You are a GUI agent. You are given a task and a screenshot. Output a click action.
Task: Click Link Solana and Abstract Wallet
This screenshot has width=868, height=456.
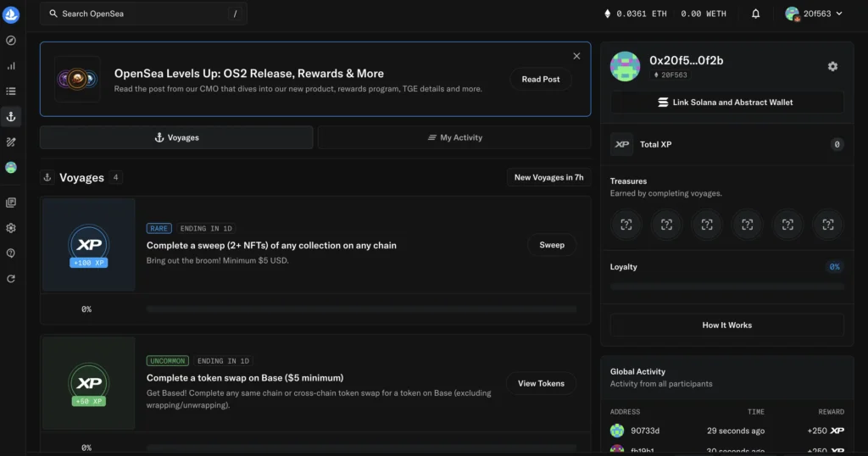coord(726,103)
